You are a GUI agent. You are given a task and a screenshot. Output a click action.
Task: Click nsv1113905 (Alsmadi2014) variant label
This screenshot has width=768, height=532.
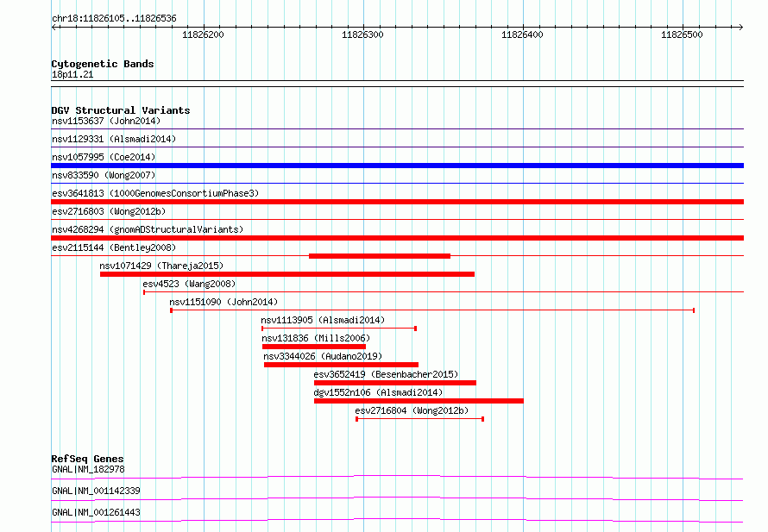[x=323, y=320]
